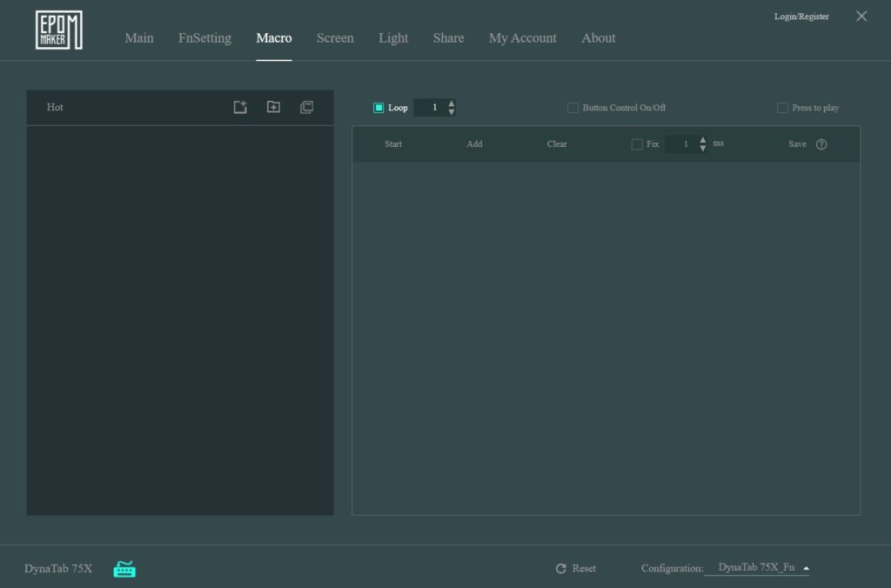
Task: Close the Epomaker window
Action: tap(861, 17)
